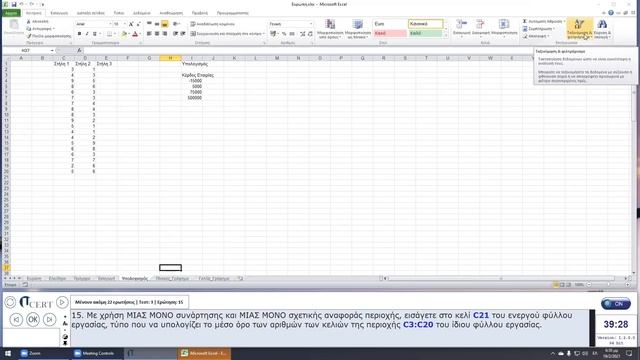640x360 pixels.
Task: Switch to the View ribbon tab
Action: click(x=200, y=13)
